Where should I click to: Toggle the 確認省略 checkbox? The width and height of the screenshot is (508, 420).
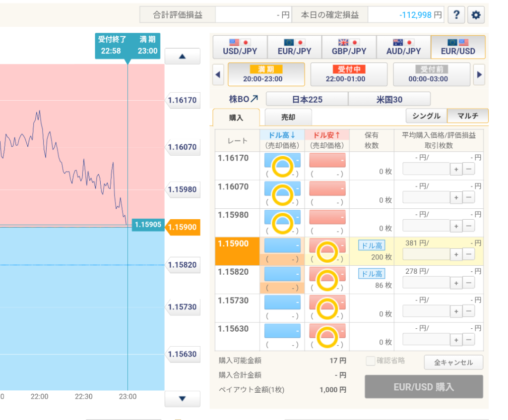pos(370,361)
